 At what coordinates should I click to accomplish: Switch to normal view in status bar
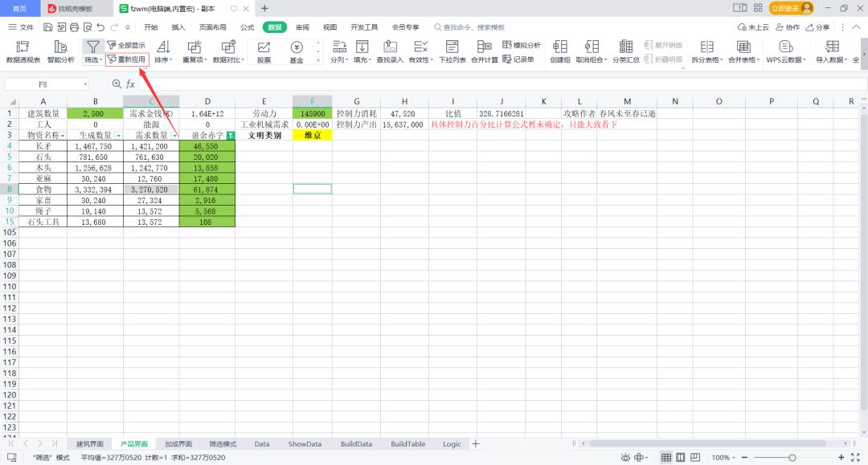pos(666,457)
